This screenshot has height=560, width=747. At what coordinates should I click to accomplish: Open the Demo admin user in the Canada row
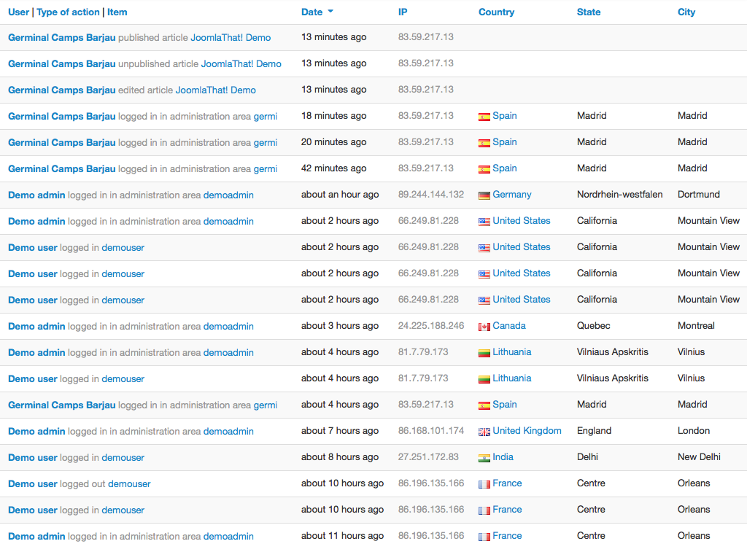[36, 326]
